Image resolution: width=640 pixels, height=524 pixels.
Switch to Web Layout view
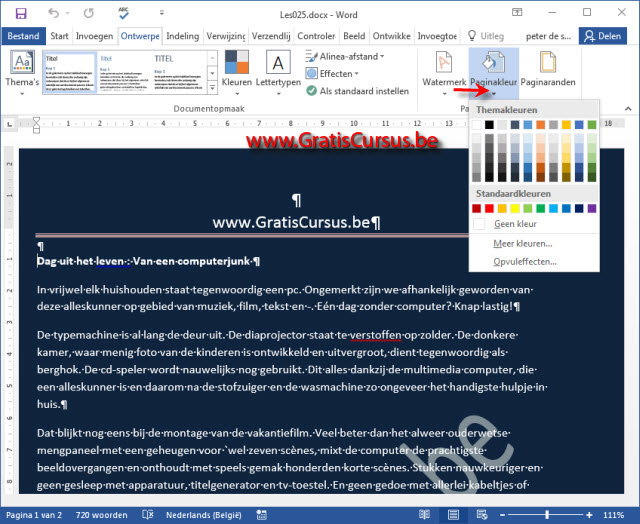tap(482, 515)
